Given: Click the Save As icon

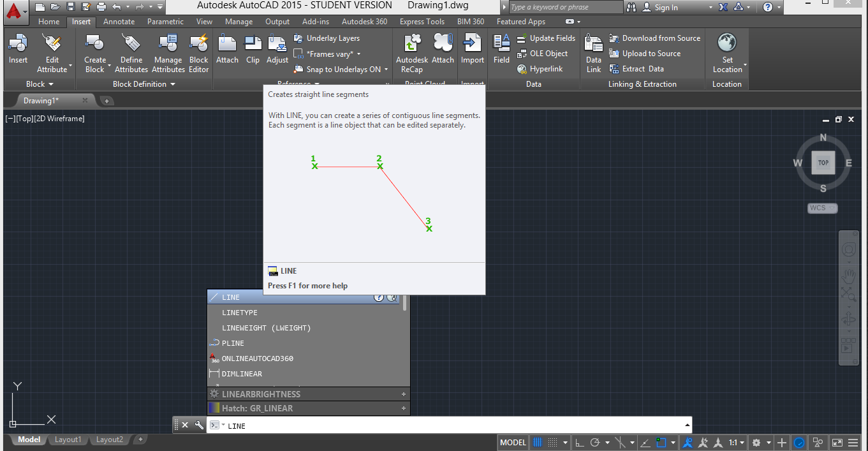Looking at the screenshot, I should (x=85, y=7).
